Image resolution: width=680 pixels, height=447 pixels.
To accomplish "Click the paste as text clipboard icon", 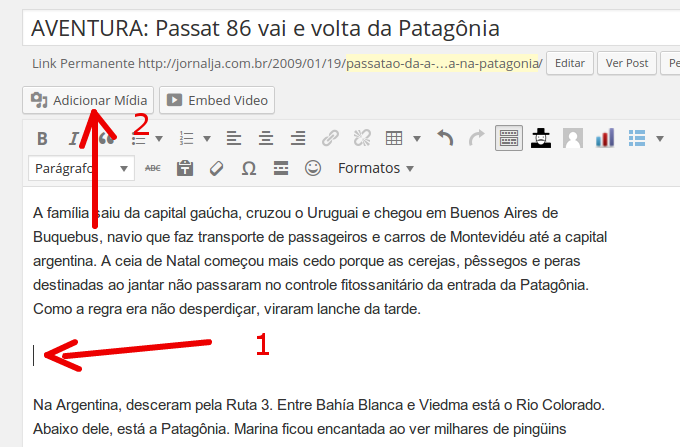I will (x=185, y=168).
